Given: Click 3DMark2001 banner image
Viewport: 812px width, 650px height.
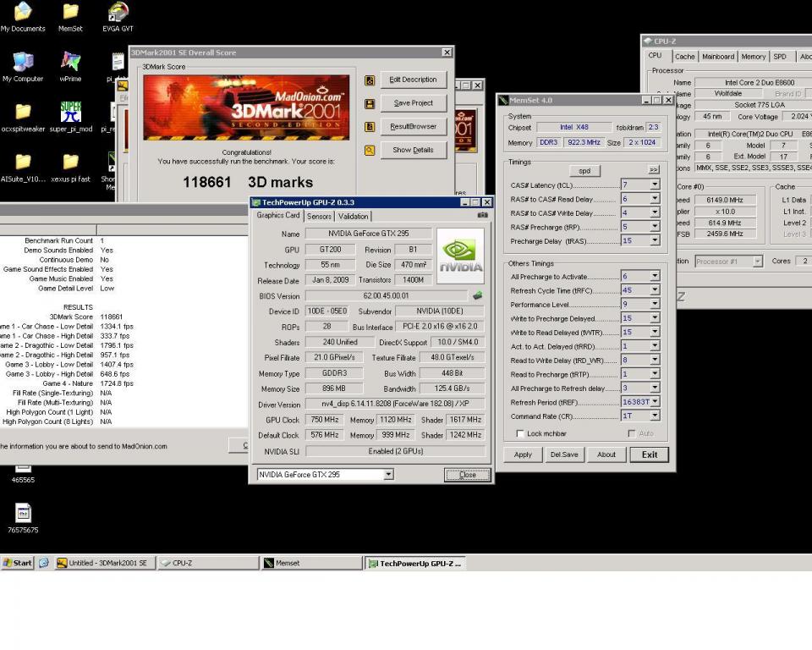Looking at the screenshot, I should tap(246, 107).
